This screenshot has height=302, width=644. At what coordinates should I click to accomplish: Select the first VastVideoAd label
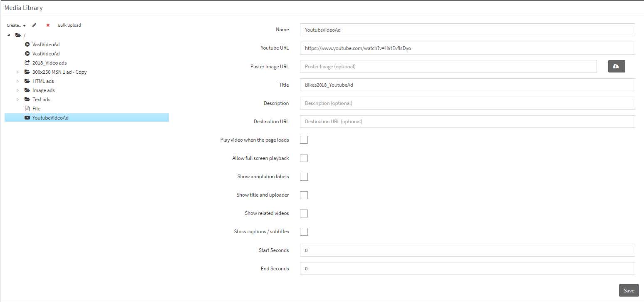click(x=46, y=45)
